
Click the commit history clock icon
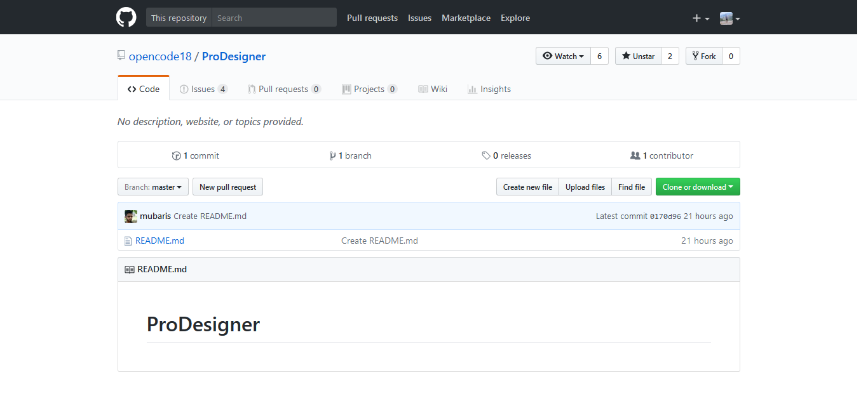click(x=177, y=155)
